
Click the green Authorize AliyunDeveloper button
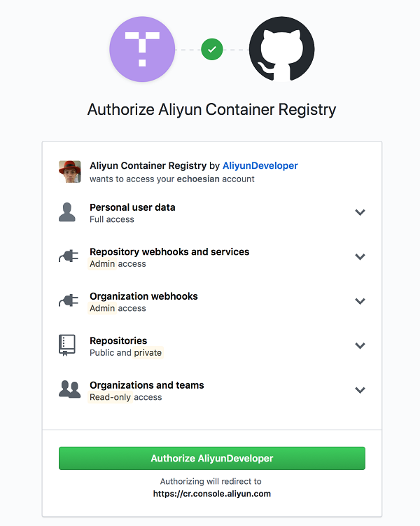tap(211, 458)
